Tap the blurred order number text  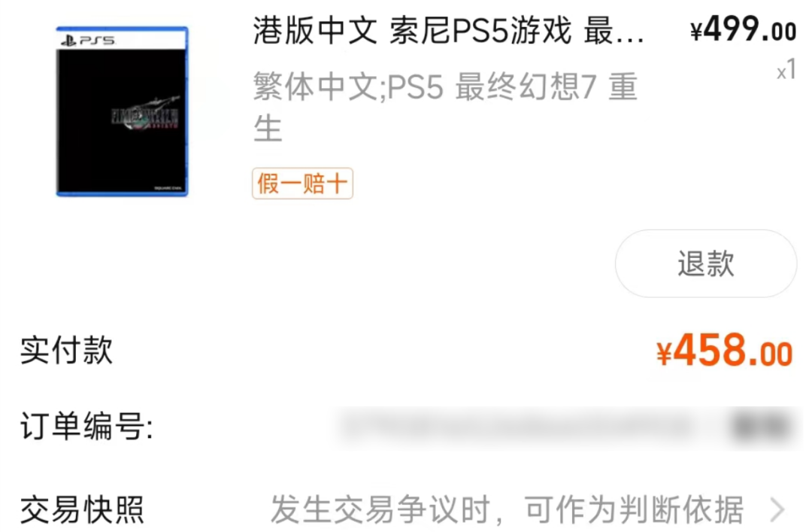point(518,427)
